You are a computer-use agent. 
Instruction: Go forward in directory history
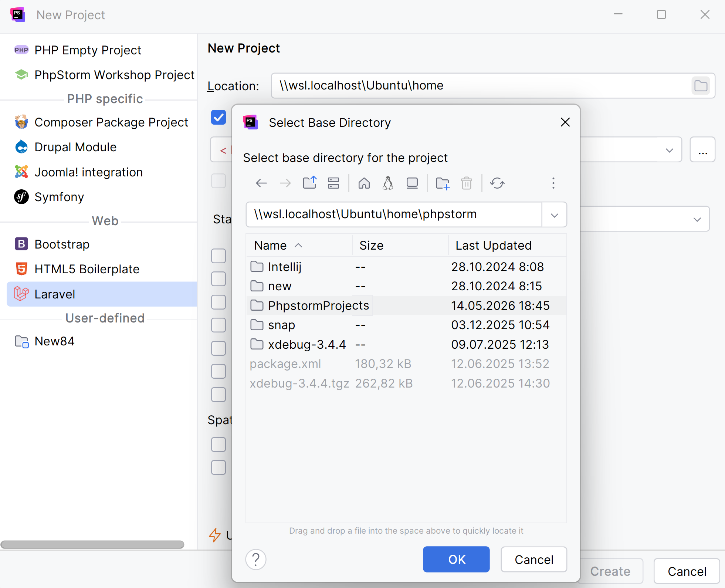pyautogui.click(x=285, y=183)
